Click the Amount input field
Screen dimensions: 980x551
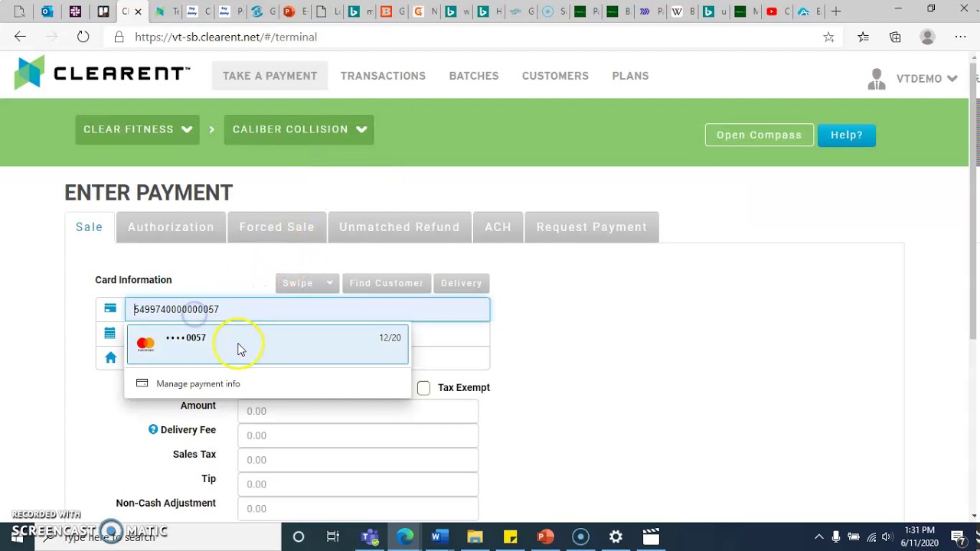tap(358, 411)
